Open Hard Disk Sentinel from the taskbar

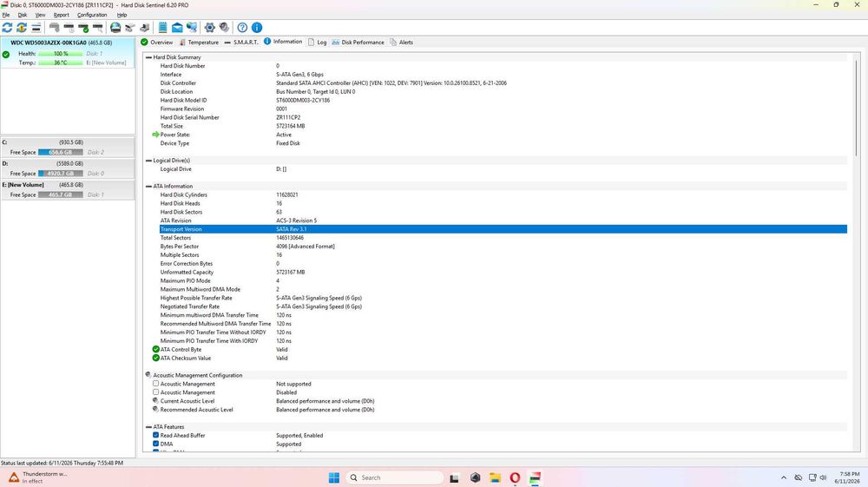536,477
